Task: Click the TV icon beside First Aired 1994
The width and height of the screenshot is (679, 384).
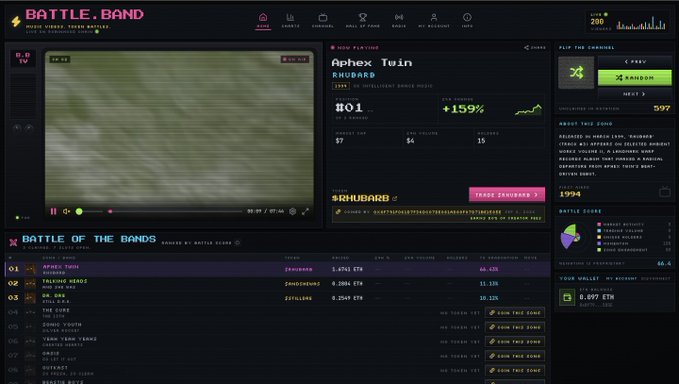Action: (665, 191)
